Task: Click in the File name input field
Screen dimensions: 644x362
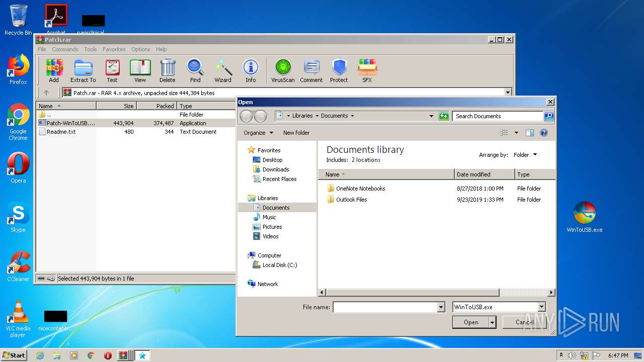Action: (x=385, y=307)
